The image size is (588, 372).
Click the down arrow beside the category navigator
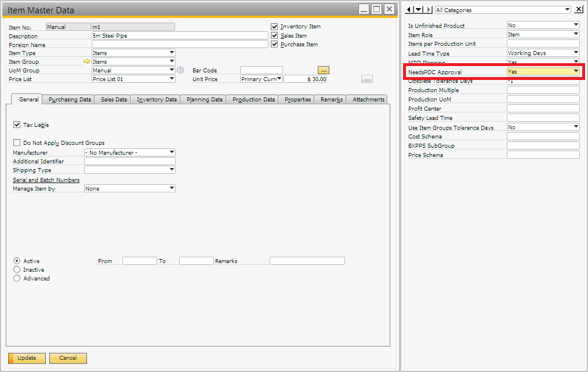point(419,10)
